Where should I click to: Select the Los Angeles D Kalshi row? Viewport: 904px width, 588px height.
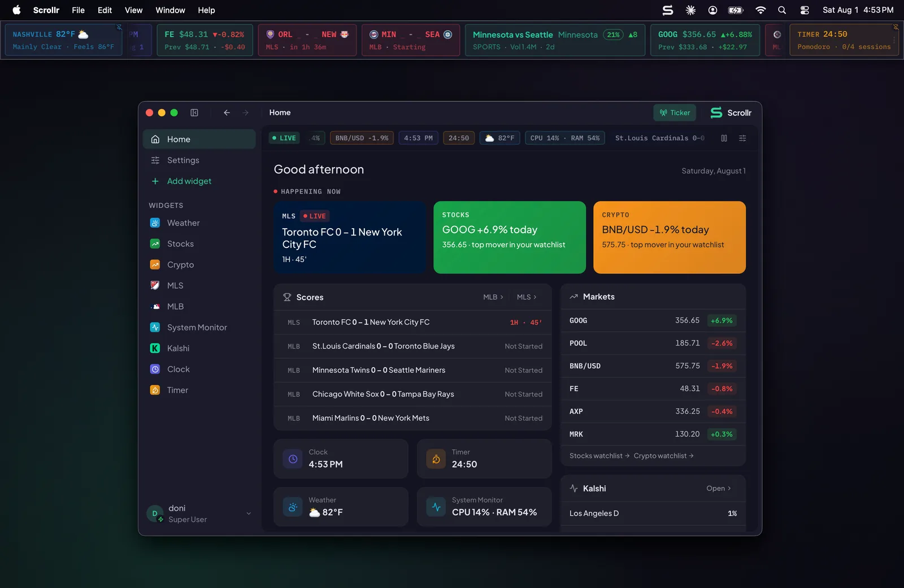click(653, 513)
